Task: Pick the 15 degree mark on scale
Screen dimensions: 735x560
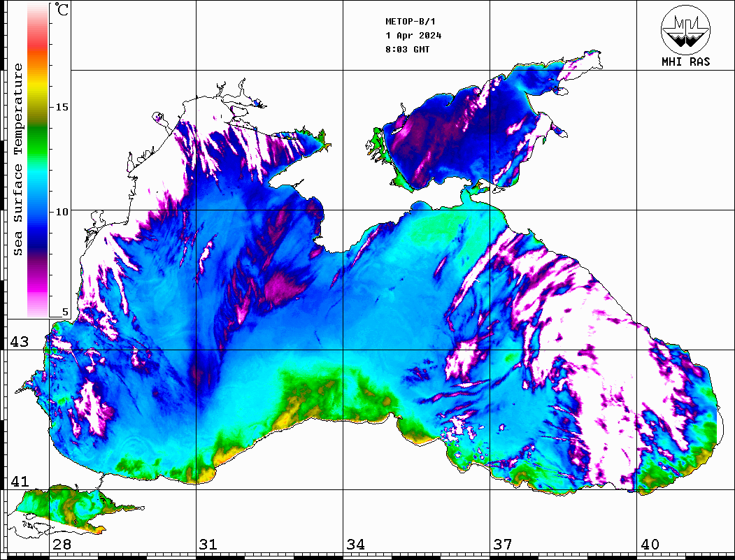Action: tap(62, 107)
